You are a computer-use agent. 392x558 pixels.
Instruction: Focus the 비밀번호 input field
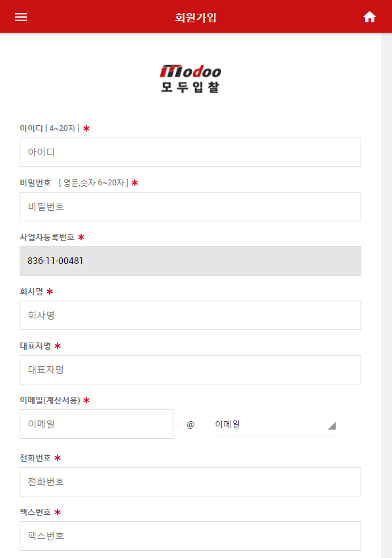(190, 207)
